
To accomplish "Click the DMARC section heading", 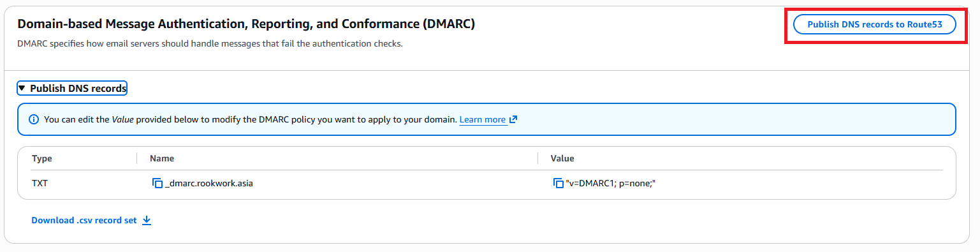I will point(246,24).
